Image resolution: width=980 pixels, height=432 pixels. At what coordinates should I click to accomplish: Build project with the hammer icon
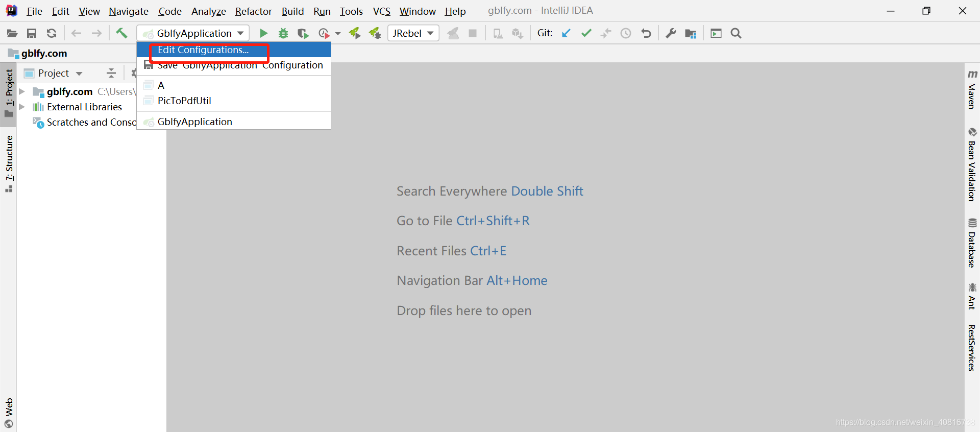pyautogui.click(x=121, y=33)
